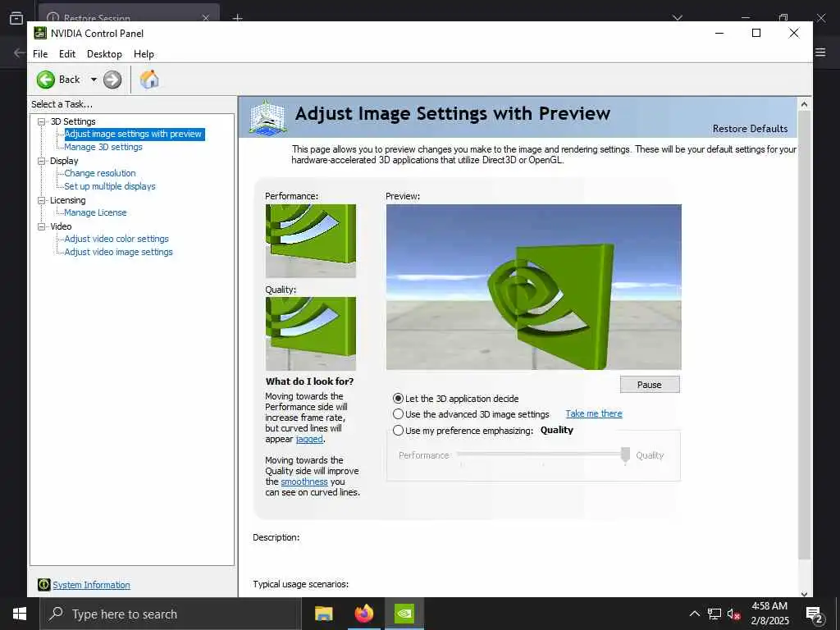The height and width of the screenshot is (630, 840).
Task: Collapse the 3D Settings tree node
Action: click(41, 121)
